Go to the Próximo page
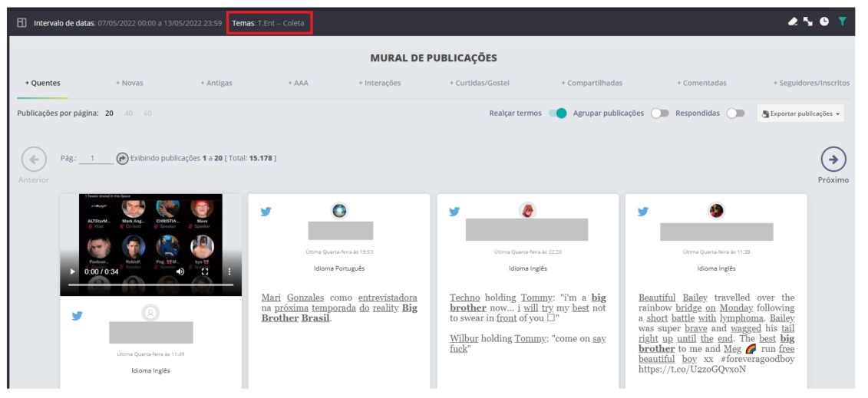This screenshot has width=868, height=398. click(833, 160)
